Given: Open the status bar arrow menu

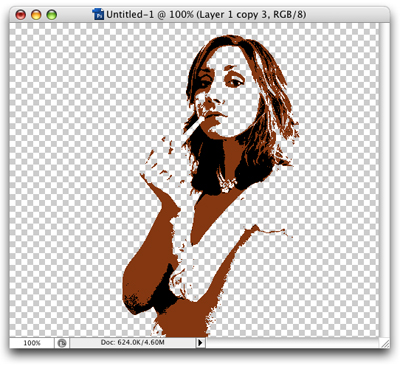Looking at the screenshot, I should coord(200,342).
